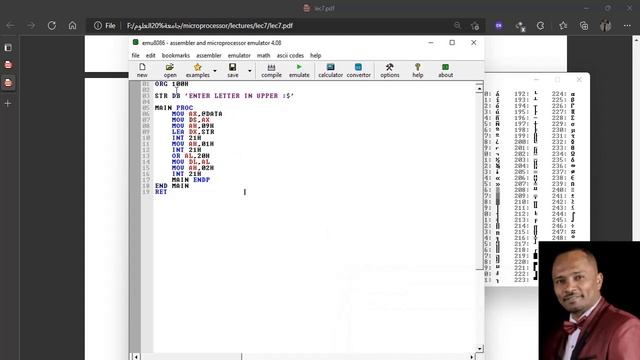The image size is (640, 360).
Task: Click the 'MOV DL,AL' line
Action: [191, 162]
